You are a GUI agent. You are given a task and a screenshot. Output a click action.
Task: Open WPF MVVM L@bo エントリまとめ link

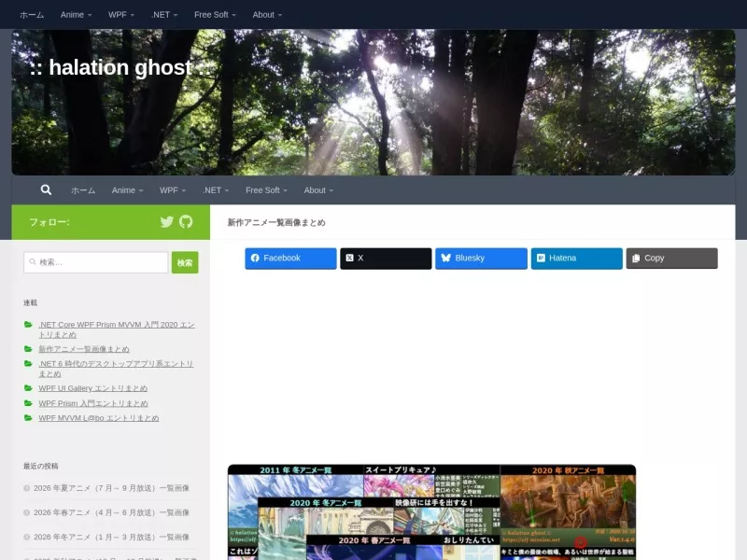pos(99,418)
